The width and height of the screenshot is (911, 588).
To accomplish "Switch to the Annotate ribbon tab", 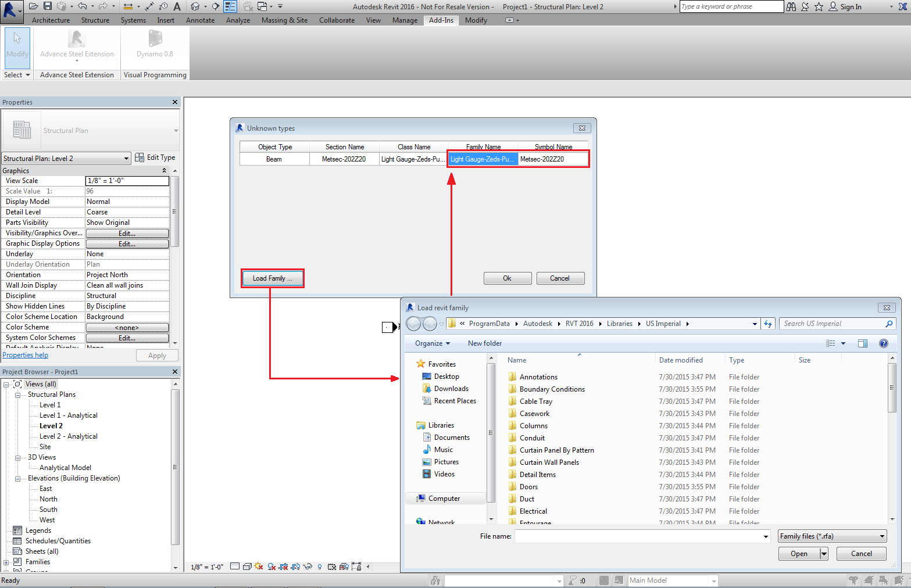I will click(200, 20).
